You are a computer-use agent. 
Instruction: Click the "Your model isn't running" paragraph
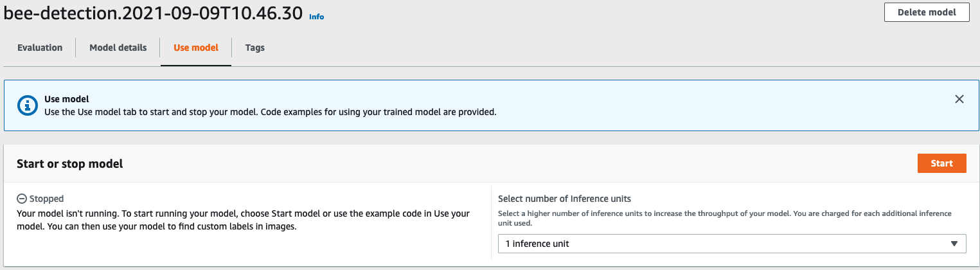tap(243, 219)
